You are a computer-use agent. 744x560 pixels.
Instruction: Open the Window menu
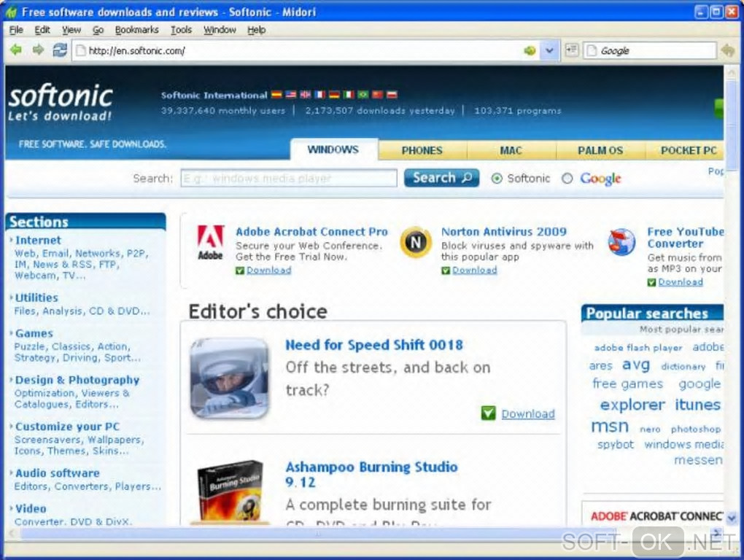click(220, 30)
